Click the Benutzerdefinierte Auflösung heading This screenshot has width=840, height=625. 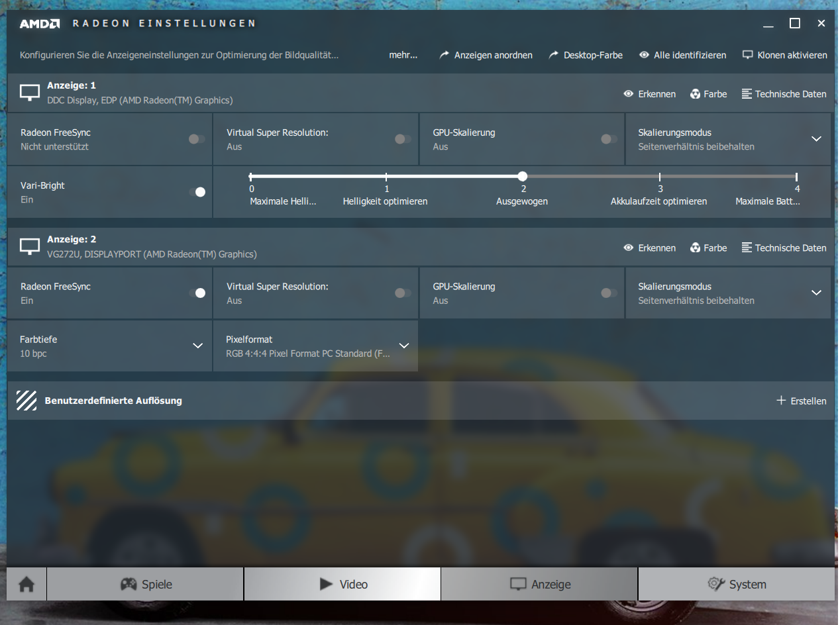click(x=113, y=401)
